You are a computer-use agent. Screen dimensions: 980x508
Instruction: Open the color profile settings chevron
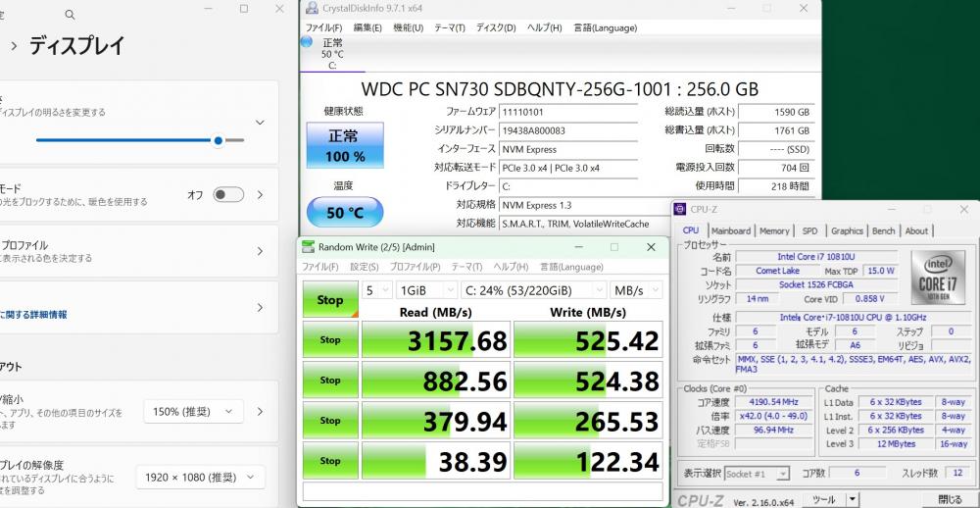coord(260,251)
